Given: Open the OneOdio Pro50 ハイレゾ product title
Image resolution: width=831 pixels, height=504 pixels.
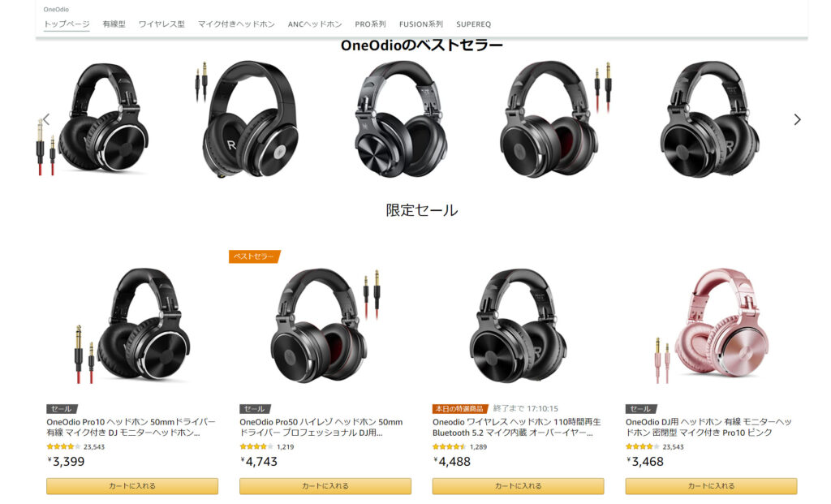Looking at the screenshot, I should pyautogui.click(x=321, y=427).
